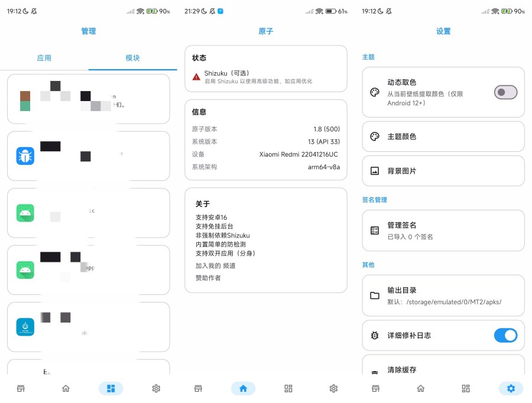The image size is (532, 403).
Task: Tap the blue water-drop app icon
Action: pos(25,327)
